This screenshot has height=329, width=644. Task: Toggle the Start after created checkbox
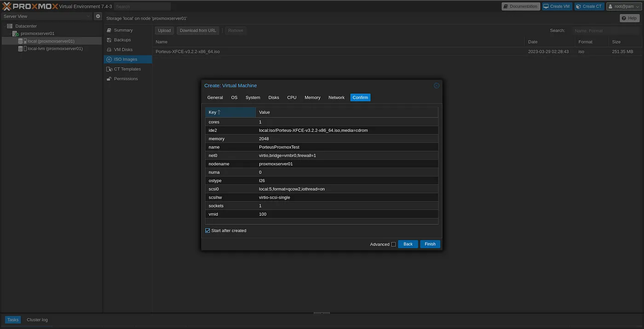(x=207, y=231)
